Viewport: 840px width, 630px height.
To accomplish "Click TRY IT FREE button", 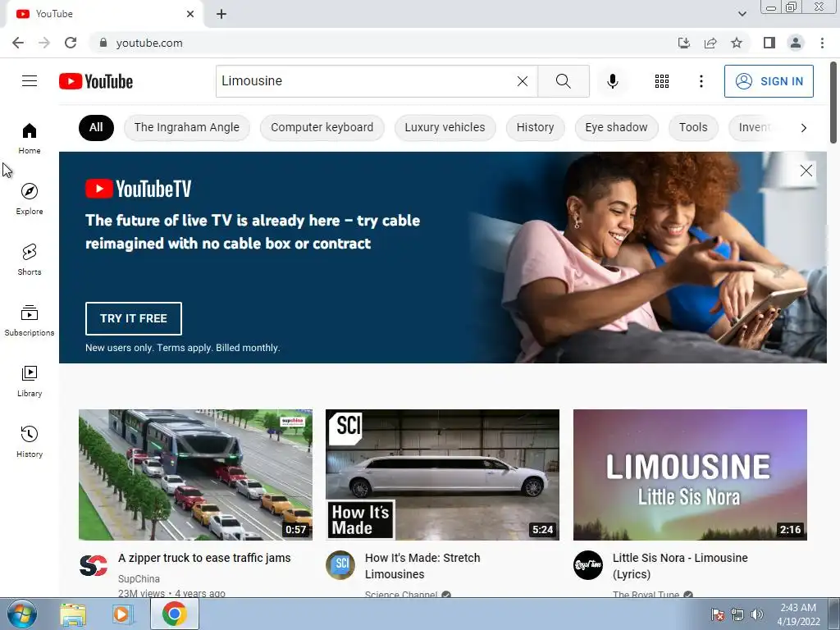I will 134,318.
